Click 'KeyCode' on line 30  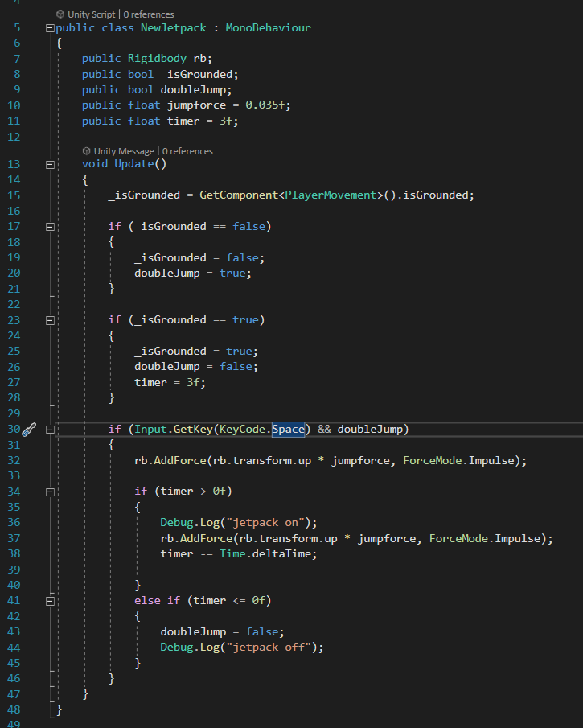[x=242, y=429]
